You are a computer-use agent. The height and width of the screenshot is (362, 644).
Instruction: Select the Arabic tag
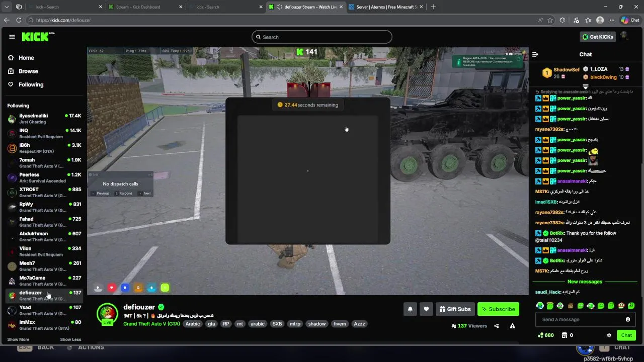[193, 324]
